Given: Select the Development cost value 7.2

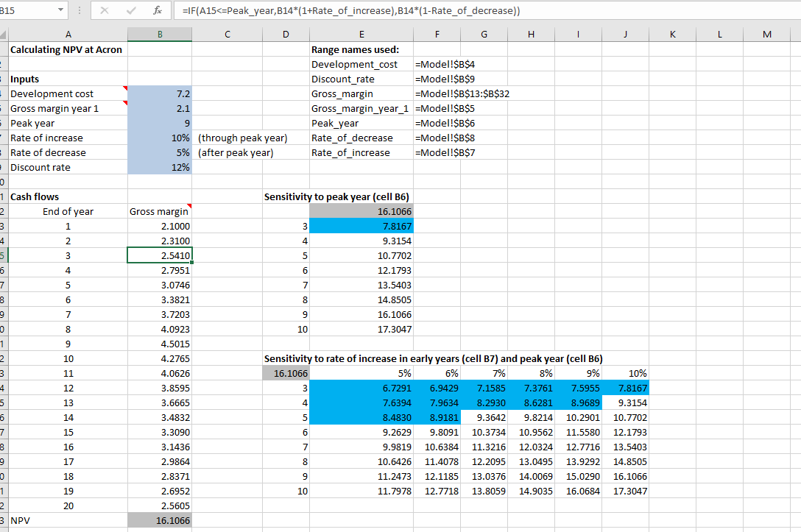Looking at the screenshot, I should point(160,93).
